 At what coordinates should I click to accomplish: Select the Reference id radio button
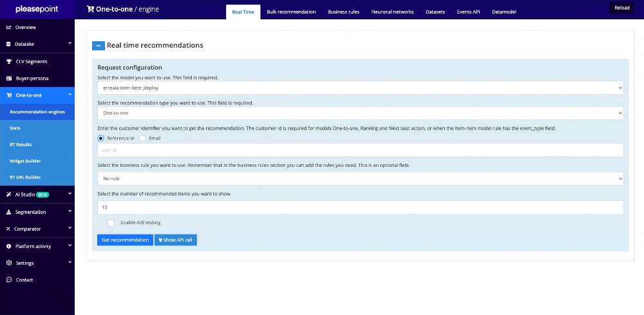pos(100,138)
